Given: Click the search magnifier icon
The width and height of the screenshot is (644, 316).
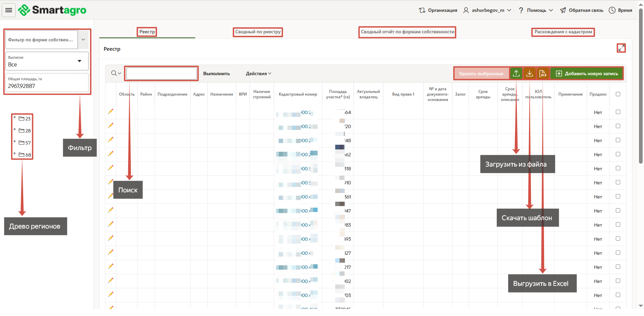Looking at the screenshot, I should (114, 73).
